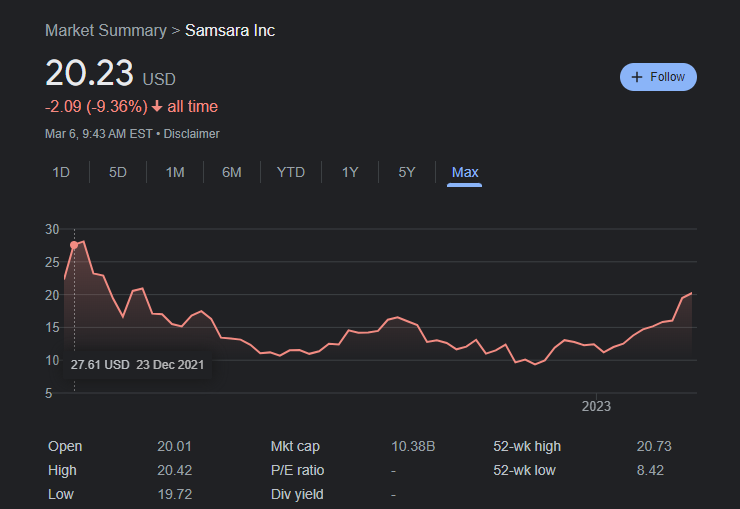This screenshot has height=509, width=740.
Task: Click the USD currency label
Action: 159,79
